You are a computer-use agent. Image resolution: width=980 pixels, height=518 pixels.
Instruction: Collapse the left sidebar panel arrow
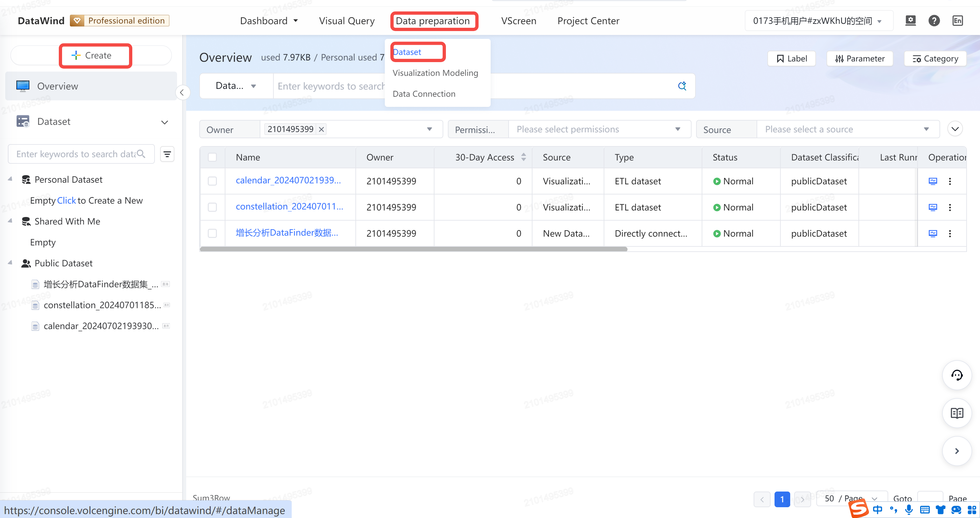[182, 92]
